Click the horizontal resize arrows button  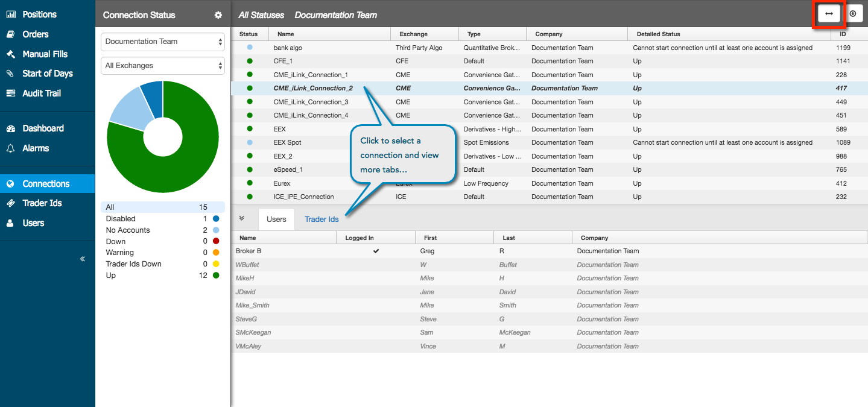coord(829,13)
